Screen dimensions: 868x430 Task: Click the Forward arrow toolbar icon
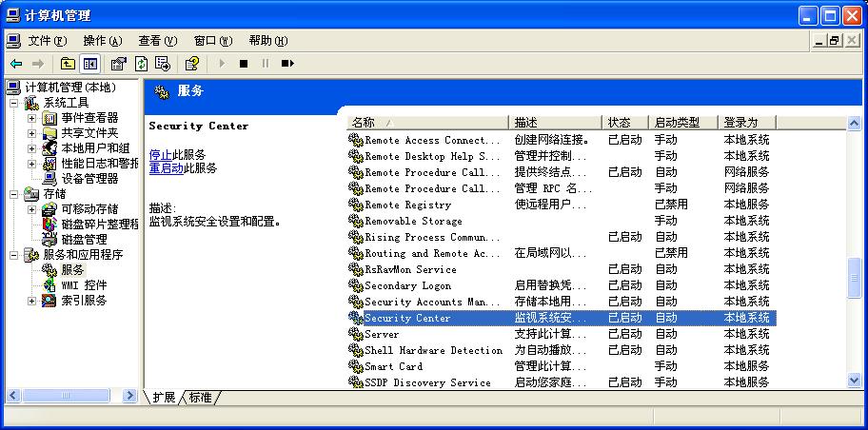click(x=38, y=64)
